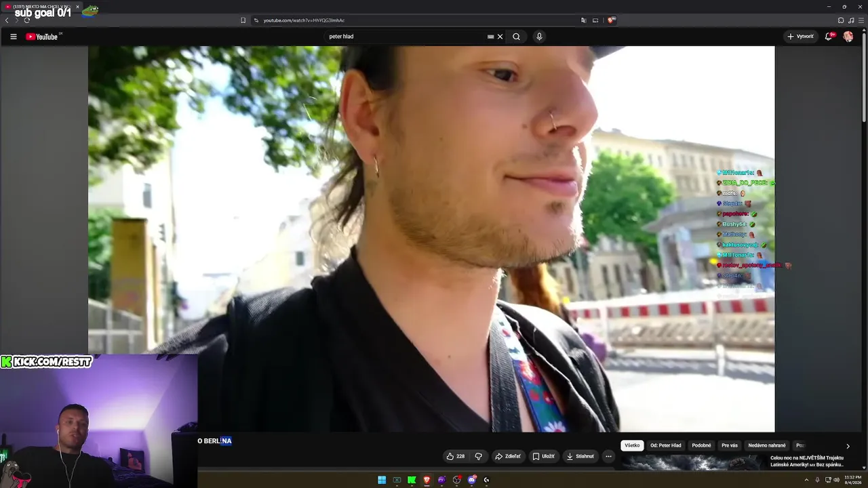Select the 'Od: Peter Hlad' chip

(x=666, y=445)
